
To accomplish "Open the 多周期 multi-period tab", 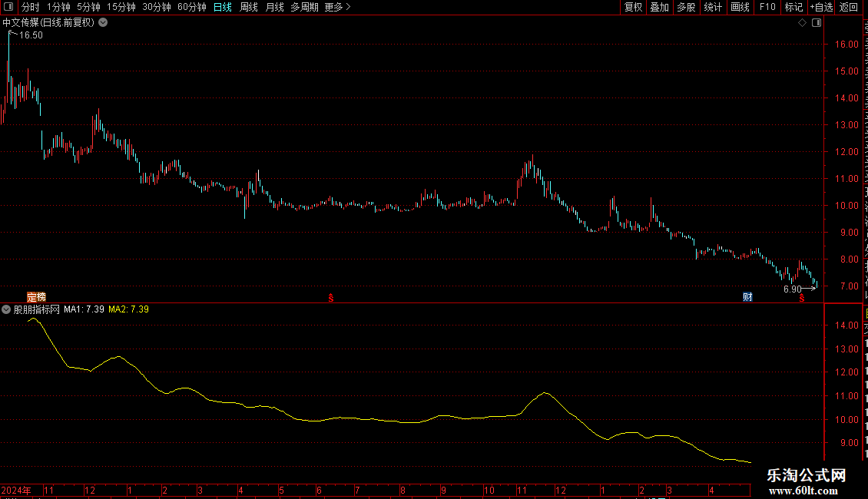I will click(304, 7).
